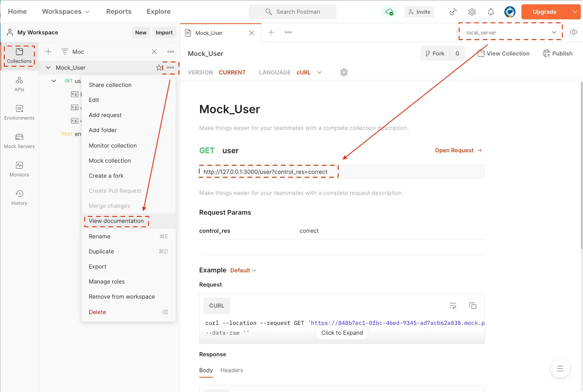
Task: Focus the Search Postman field
Action: point(293,12)
